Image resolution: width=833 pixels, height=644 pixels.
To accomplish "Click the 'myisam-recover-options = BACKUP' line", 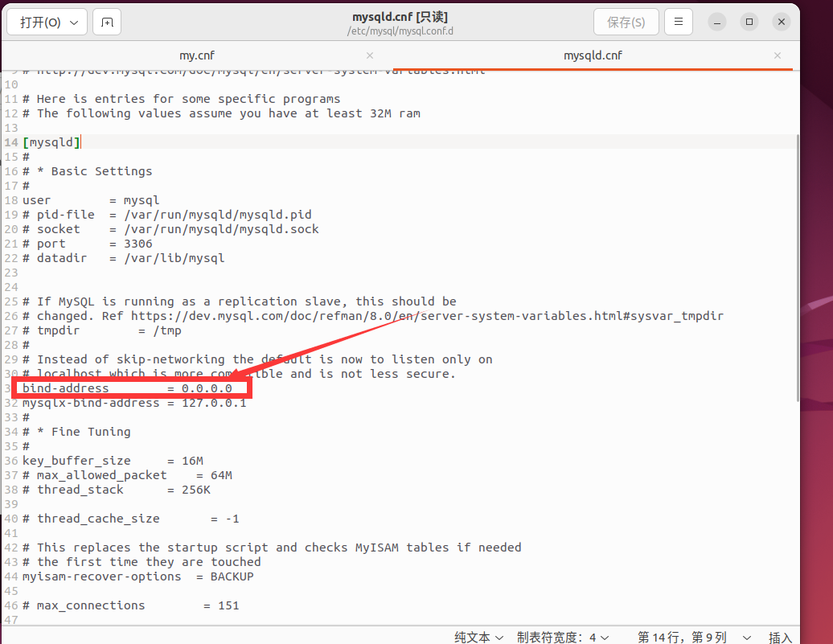I will click(x=138, y=576).
